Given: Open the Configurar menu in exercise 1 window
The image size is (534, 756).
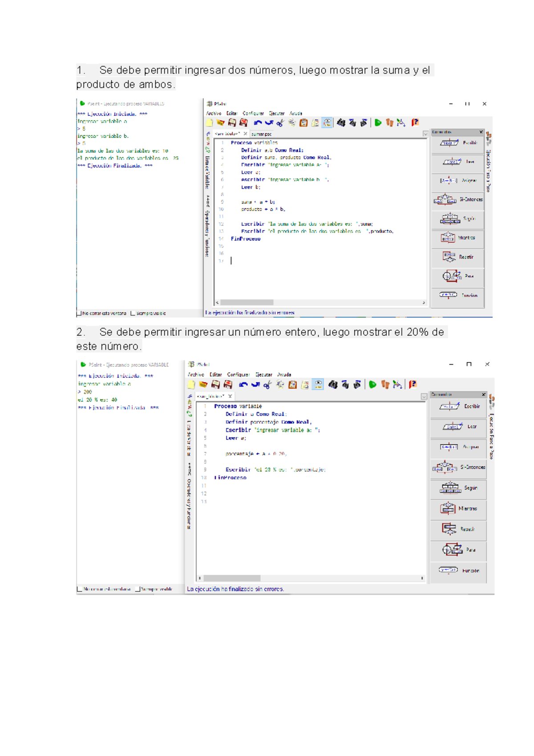Looking at the screenshot, I should click(x=253, y=114).
